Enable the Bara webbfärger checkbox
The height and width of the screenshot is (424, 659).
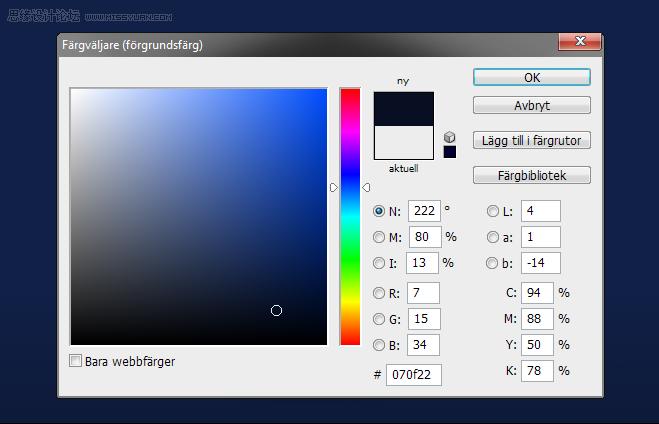click(75, 361)
